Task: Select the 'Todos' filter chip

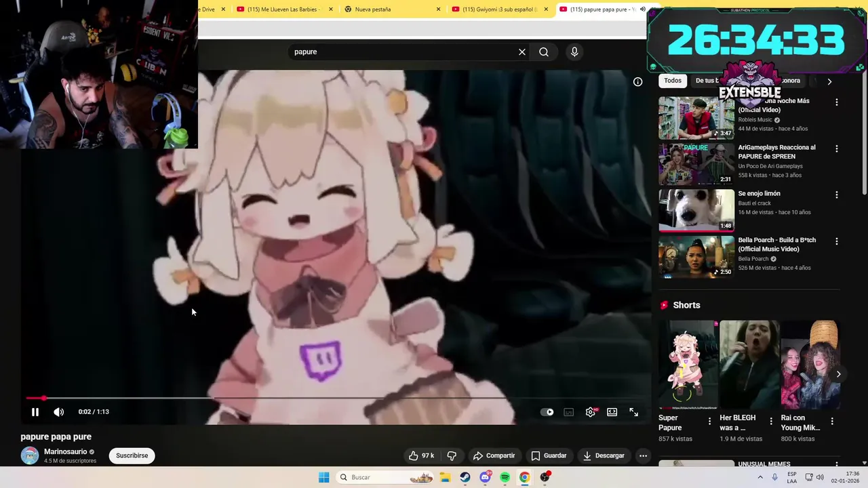Action: (x=673, y=81)
